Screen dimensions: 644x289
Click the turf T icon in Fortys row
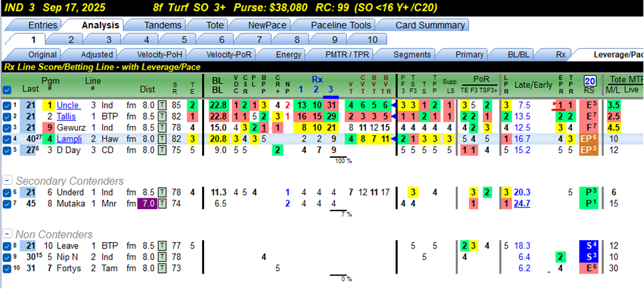pyautogui.click(x=163, y=268)
